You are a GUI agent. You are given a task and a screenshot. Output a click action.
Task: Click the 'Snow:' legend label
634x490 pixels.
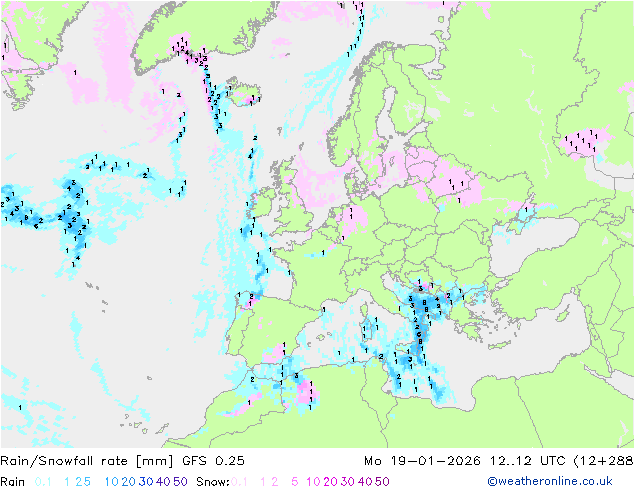(x=213, y=482)
